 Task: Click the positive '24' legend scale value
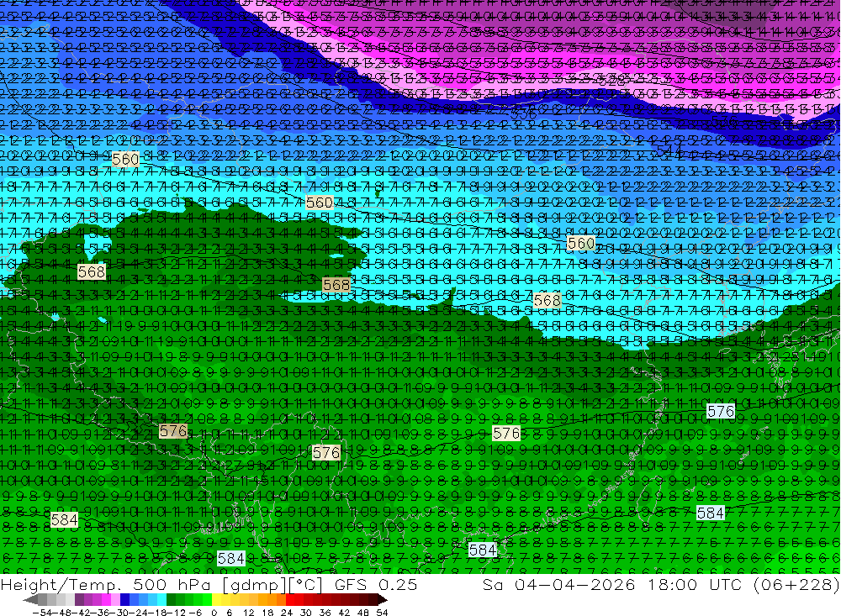[287, 613]
